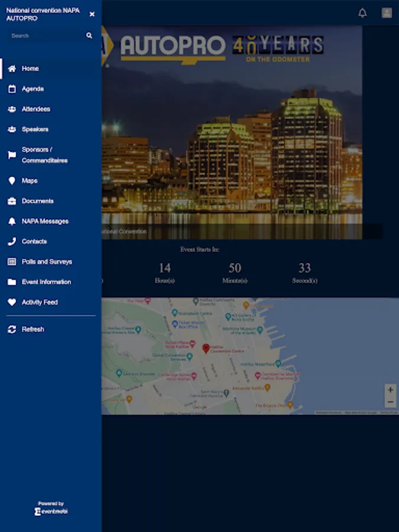Click the Refresh arrows icon

12,329
